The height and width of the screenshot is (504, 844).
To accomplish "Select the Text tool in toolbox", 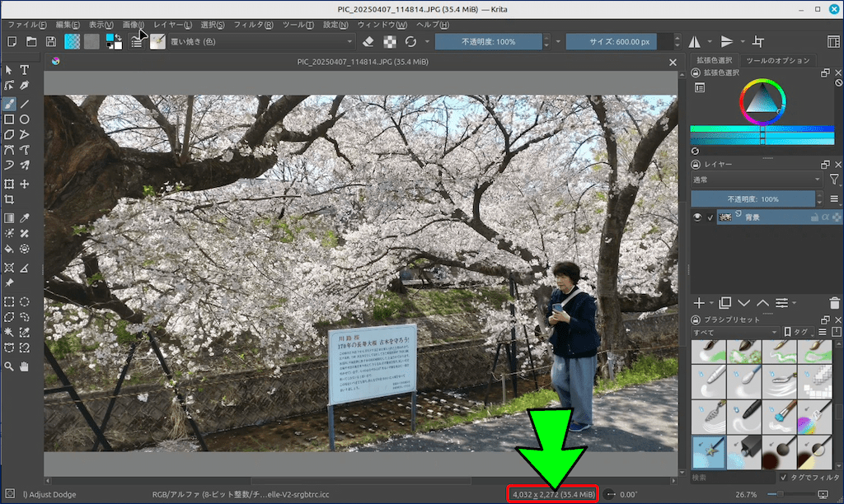I will (25, 70).
